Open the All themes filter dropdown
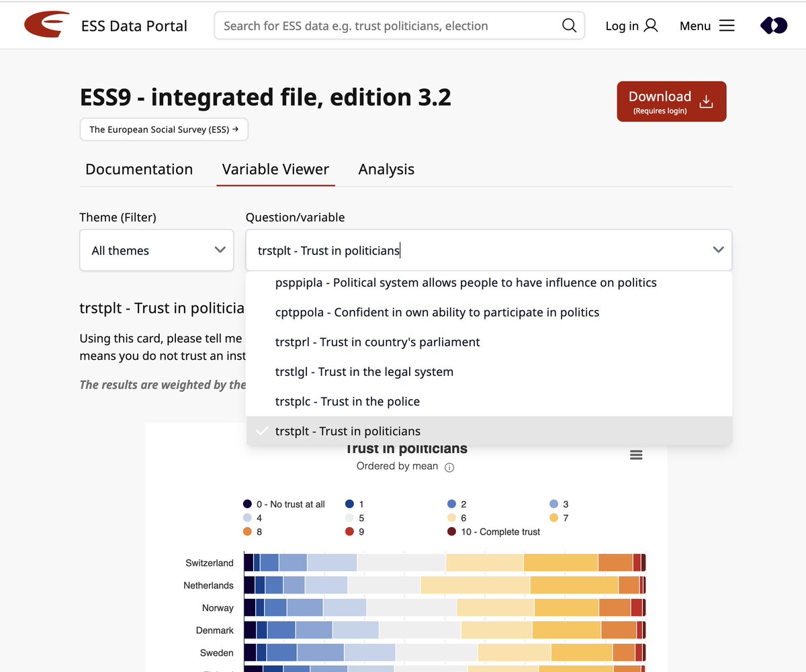This screenshot has width=806, height=672. tap(156, 250)
